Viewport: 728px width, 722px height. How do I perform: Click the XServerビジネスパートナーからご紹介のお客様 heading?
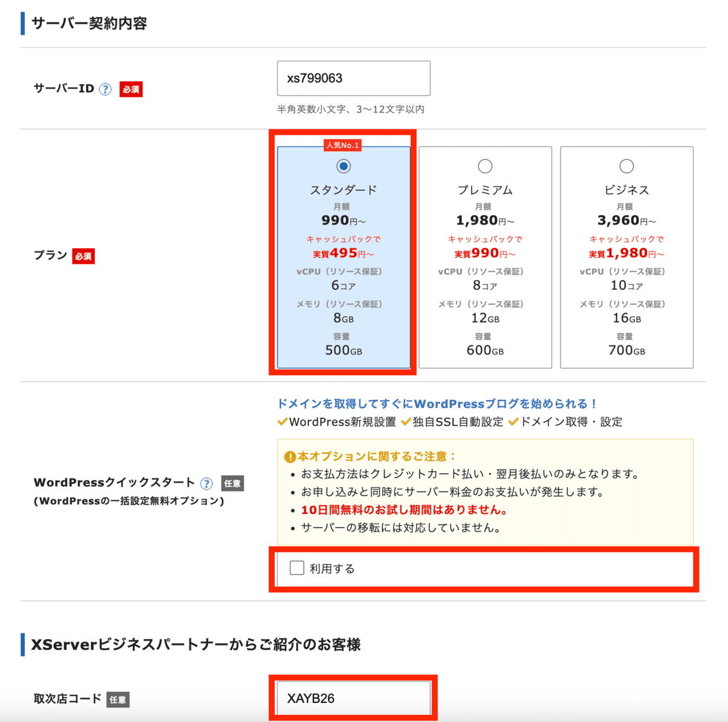(x=196, y=645)
